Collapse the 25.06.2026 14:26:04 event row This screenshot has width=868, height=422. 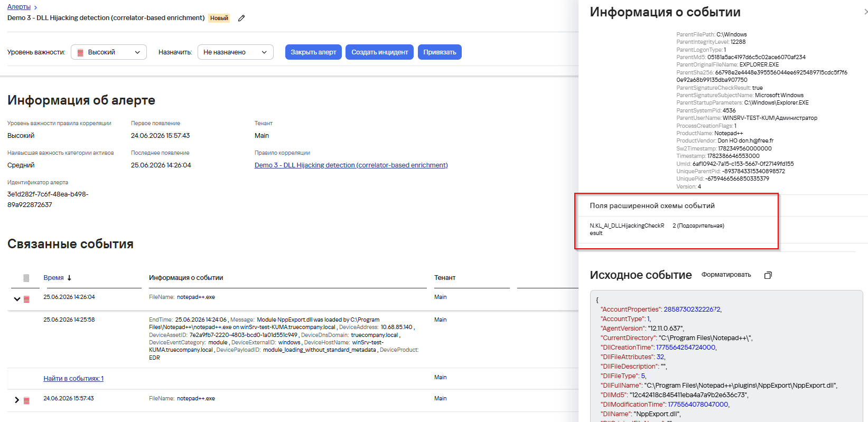pyautogui.click(x=17, y=299)
